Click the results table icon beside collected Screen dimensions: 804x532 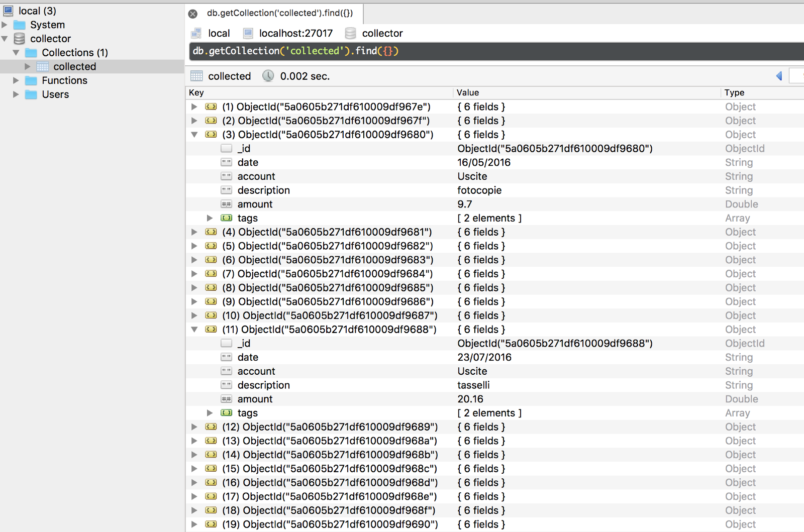pyautogui.click(x=196, y=76)
